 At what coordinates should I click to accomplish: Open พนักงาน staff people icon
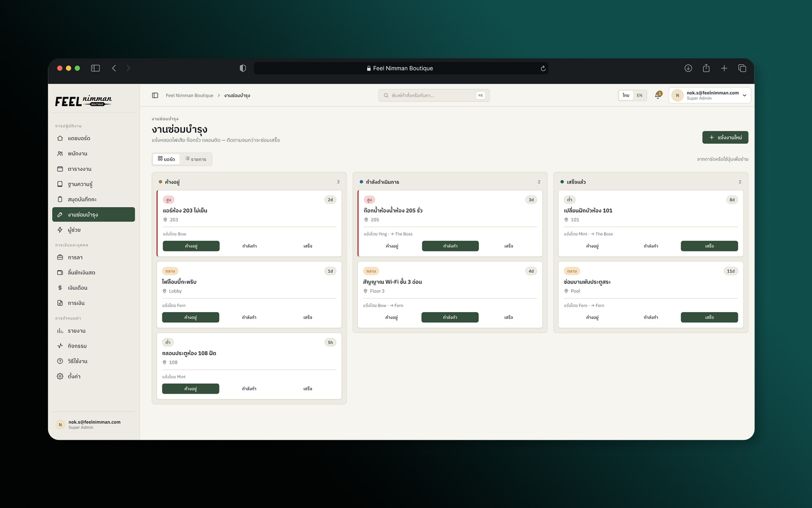(60, 153)
